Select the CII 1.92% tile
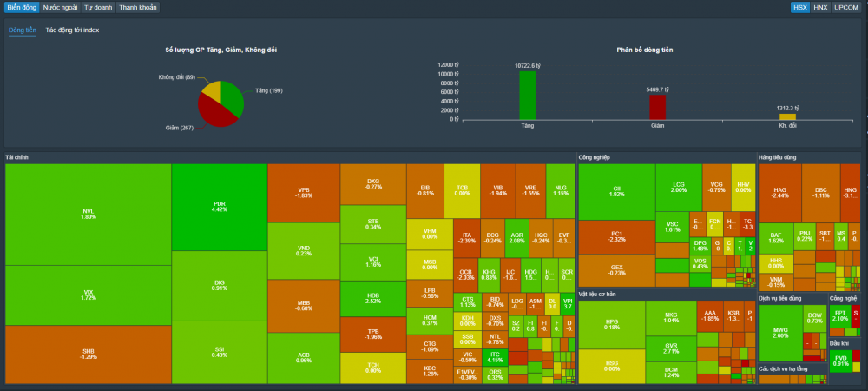The height and width of the screenshot is (391, 868). pyautogui.click(x=616, y=192)
